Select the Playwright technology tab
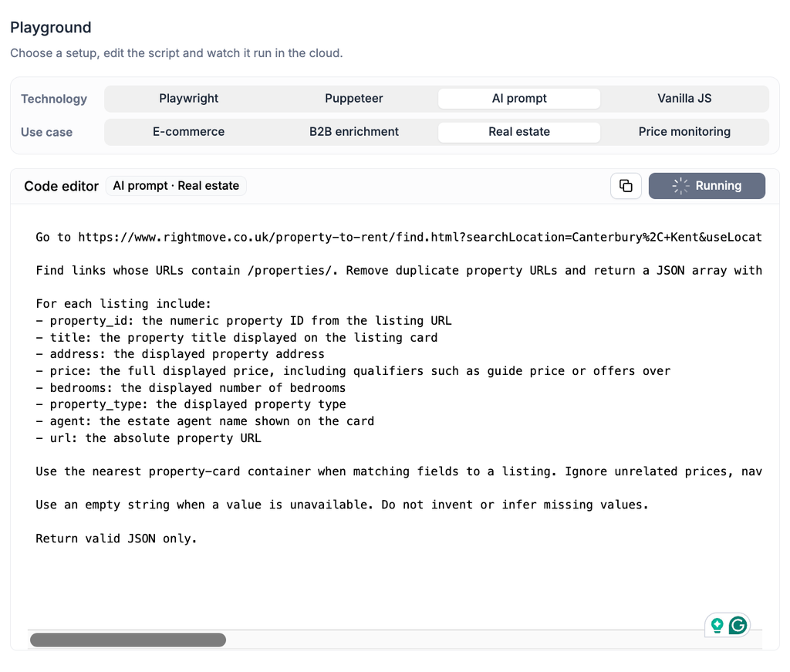 [x=188, y=98]
